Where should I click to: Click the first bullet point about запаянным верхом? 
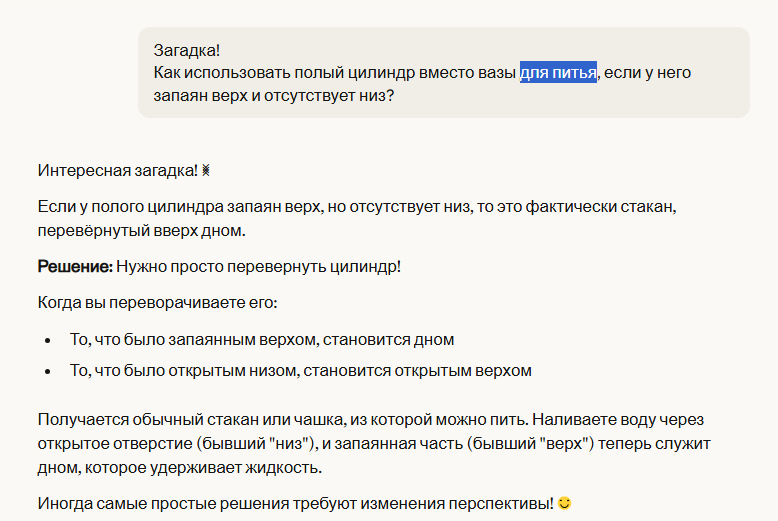(262, 340)
